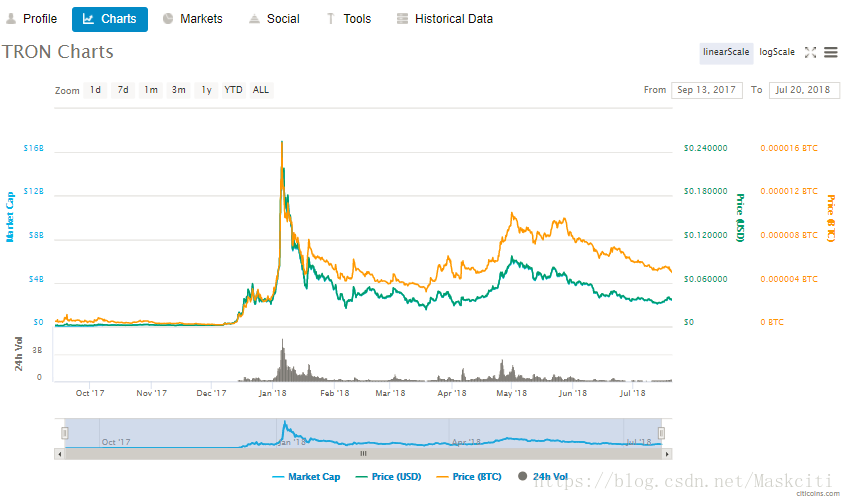
Task: Select YTD zoom range
Action: 233,90
